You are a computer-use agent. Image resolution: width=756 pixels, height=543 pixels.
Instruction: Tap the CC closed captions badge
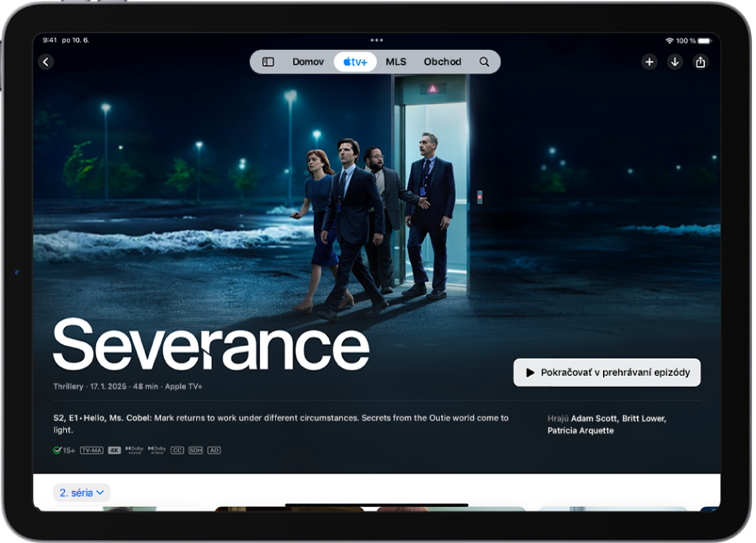click(x=177, y=450)
